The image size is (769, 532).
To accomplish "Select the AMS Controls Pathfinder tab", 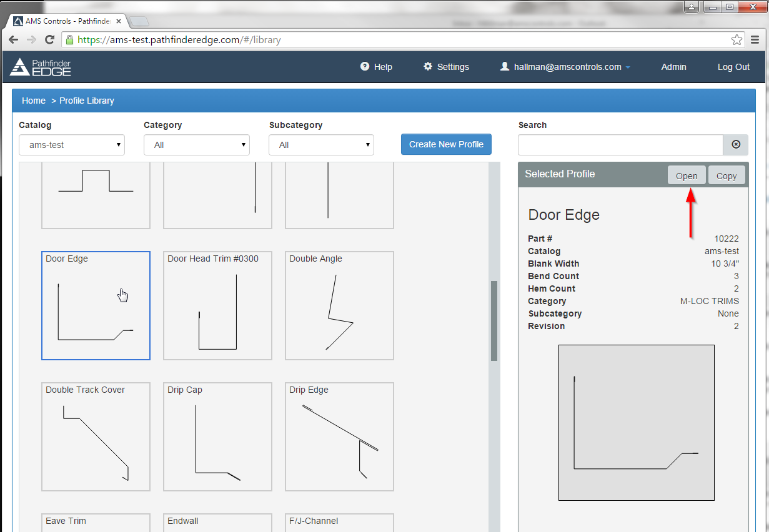I will click(x=67, y=21).
